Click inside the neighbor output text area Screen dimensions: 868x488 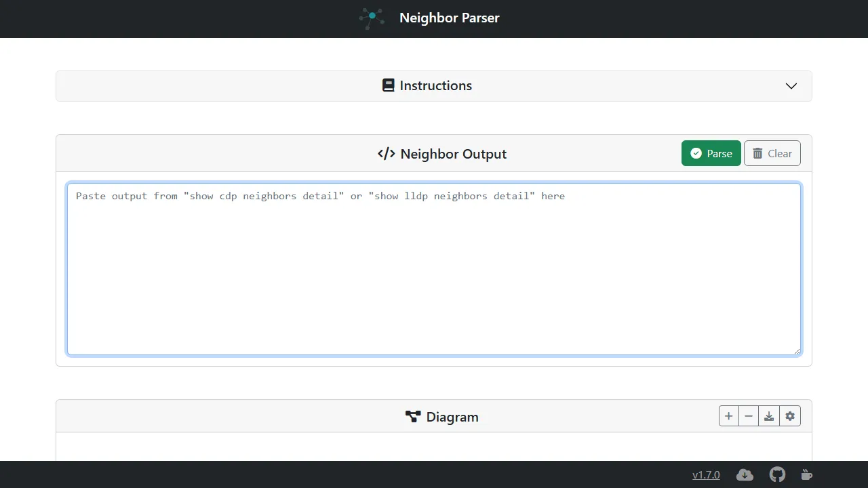point(434,268)
